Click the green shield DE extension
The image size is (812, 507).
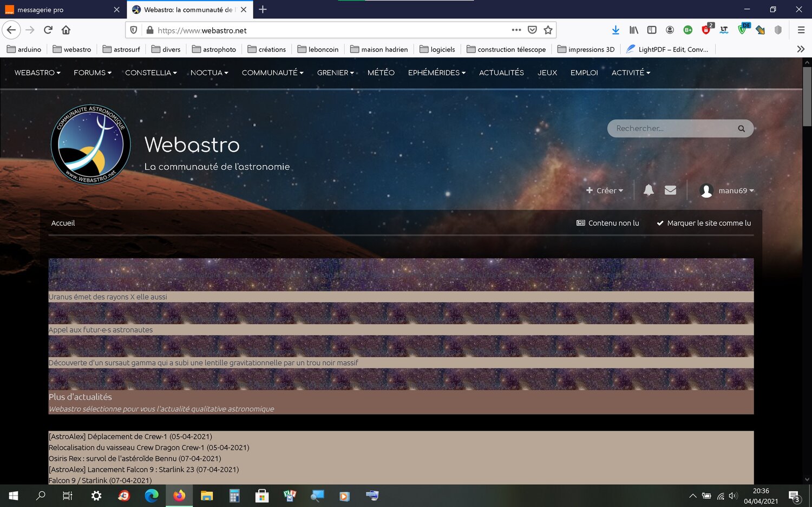coord(743,29)
